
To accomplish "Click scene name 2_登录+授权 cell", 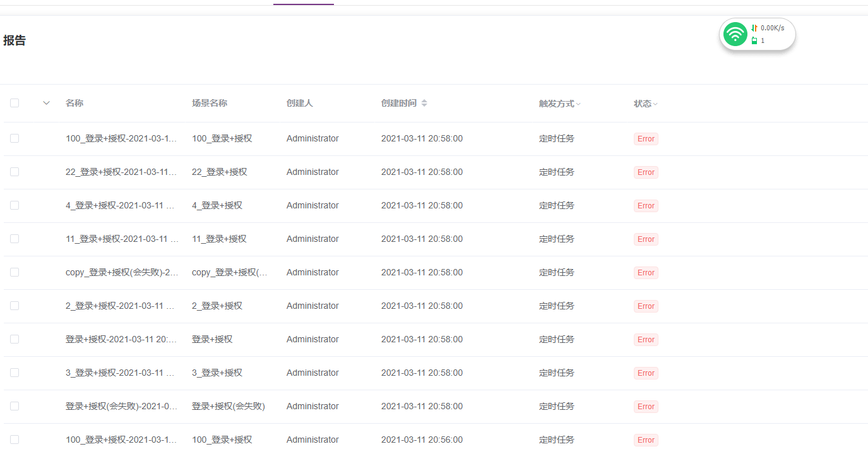I will click(x=217, y=306).
